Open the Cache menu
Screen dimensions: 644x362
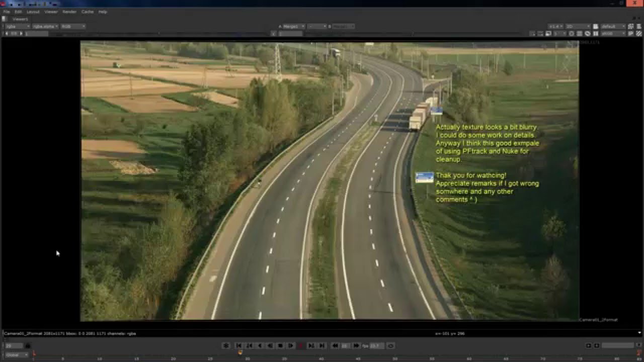click(x=87, y=12)
